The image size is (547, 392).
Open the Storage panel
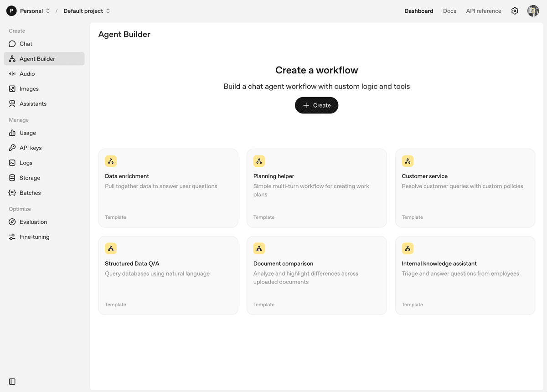[29, 177]
